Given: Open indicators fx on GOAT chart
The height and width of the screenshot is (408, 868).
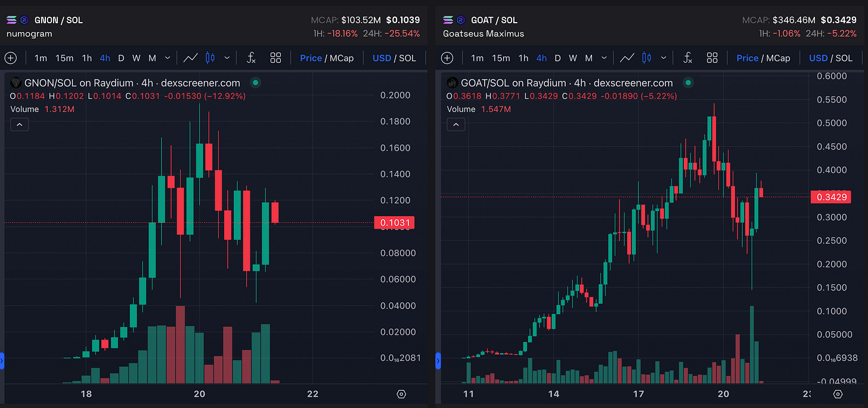Looking at the screenshot, I should click(x=688, y=58).
